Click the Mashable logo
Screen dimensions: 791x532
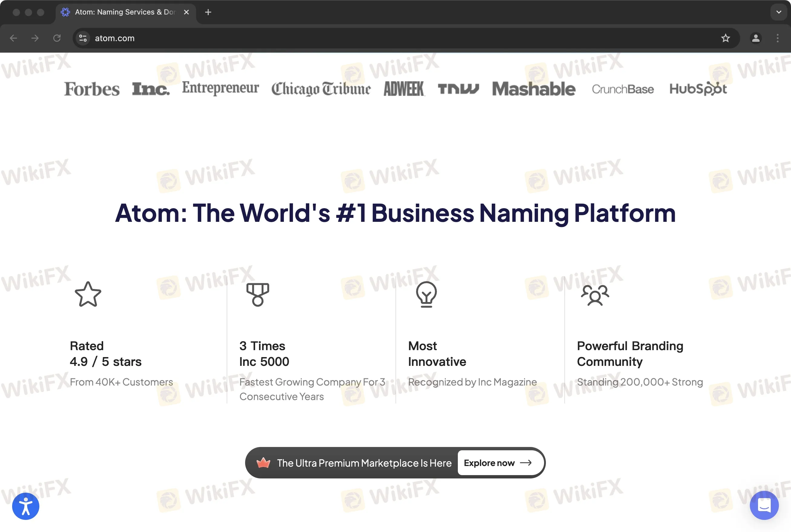click(x=533, y=89)
